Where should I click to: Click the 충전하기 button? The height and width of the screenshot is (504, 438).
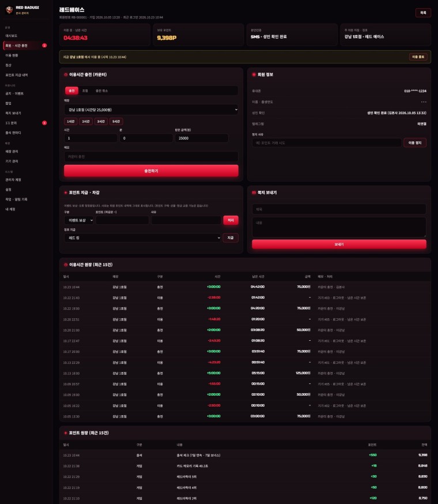(x=151, y=171)
